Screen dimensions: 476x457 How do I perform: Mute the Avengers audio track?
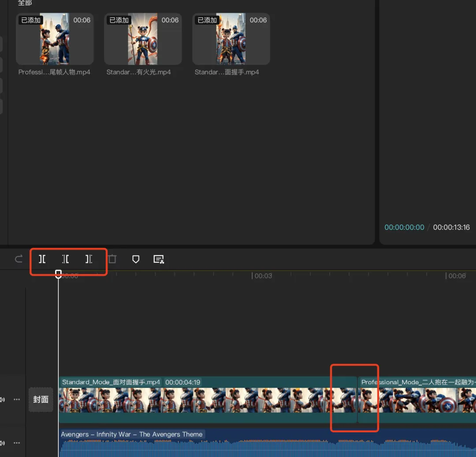[x=2, y=442]
